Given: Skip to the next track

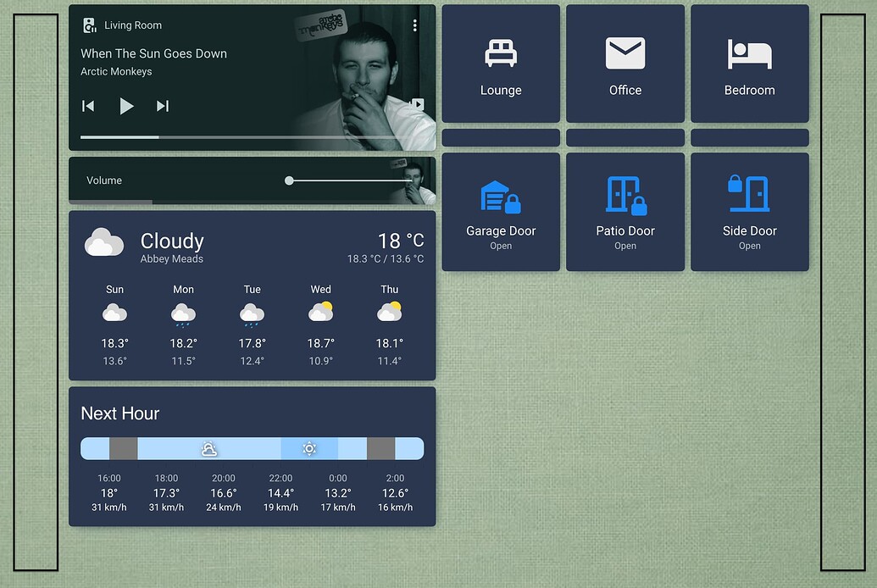Looking at the screenshot, I should tap(164, 106).
